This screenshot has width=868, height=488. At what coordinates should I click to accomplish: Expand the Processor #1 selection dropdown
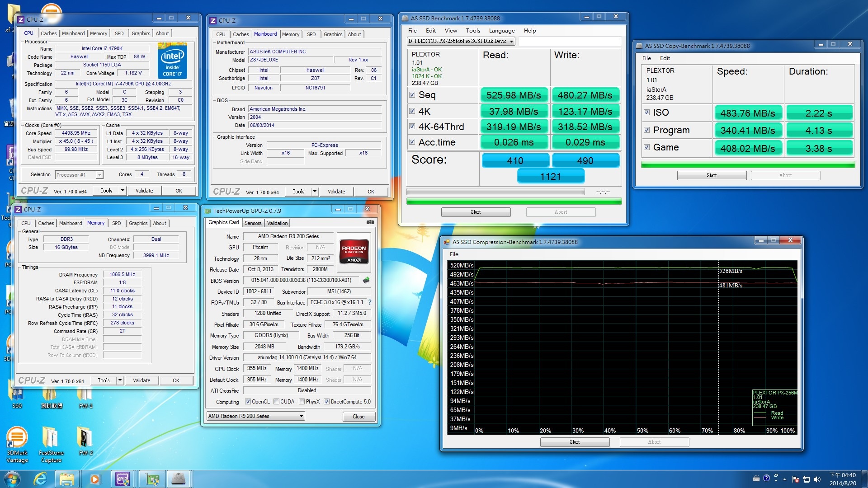100,174
